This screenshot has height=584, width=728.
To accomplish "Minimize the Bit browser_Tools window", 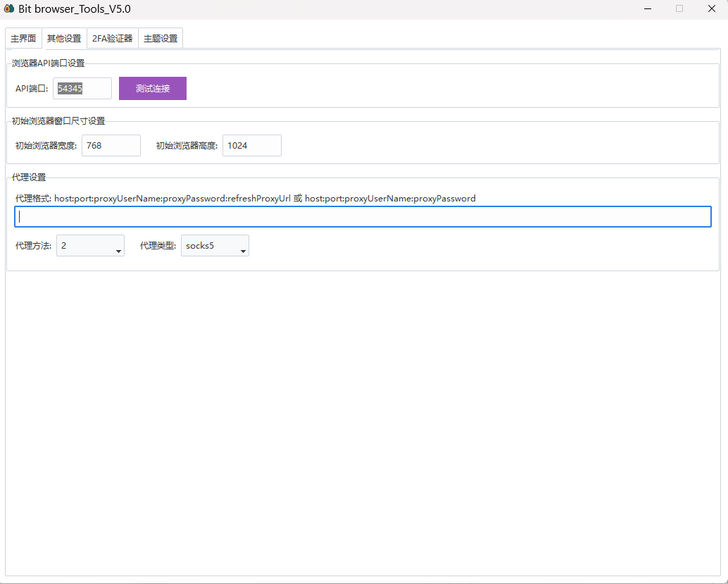I will pyautogui.click(x=647, y=9).
